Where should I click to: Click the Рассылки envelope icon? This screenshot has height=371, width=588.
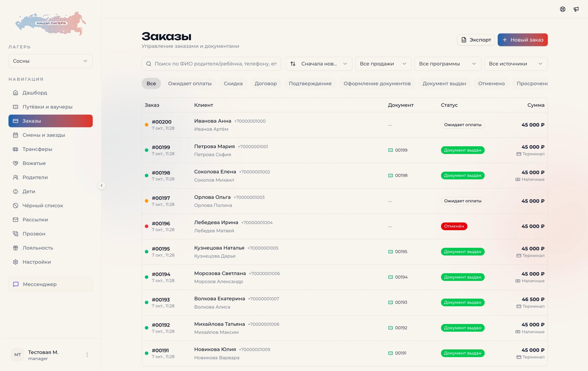(x=15, y=220)
